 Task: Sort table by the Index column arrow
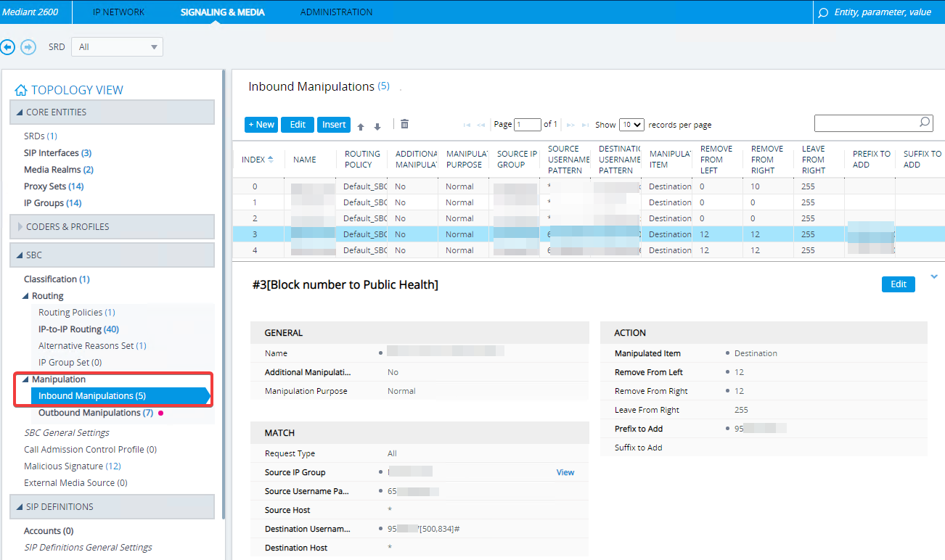271,160
